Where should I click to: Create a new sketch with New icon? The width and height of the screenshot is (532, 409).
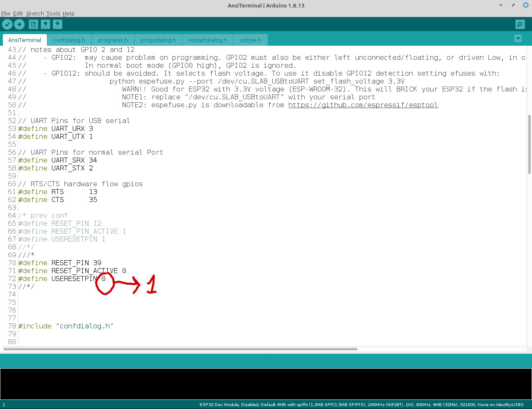pos(33,25)
